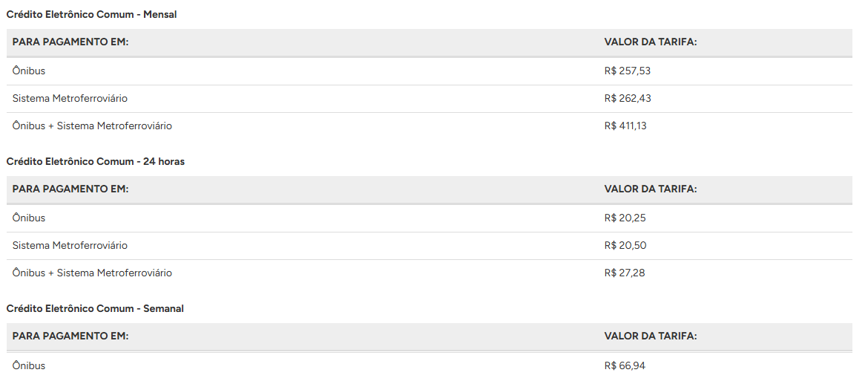Click the 'Ônibus' row in Semanal table

(x=29, y=365)
